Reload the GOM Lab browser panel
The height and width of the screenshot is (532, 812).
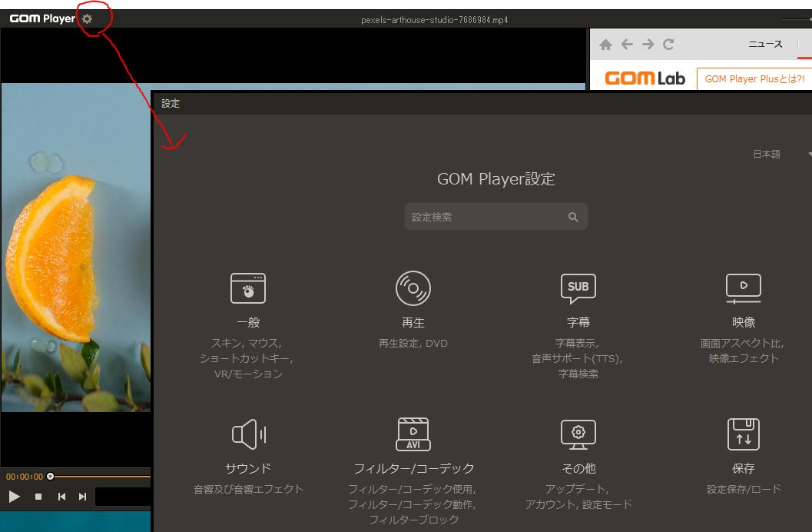668,45
